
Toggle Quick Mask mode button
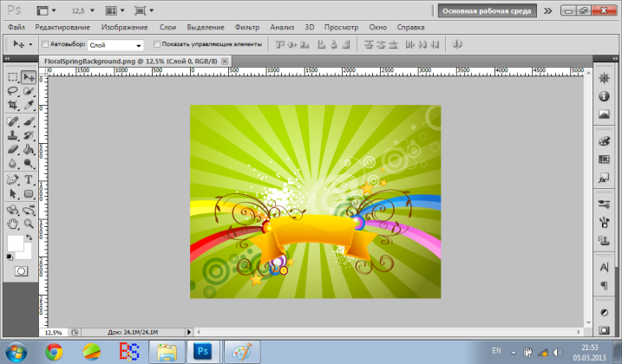pos(21,271)
